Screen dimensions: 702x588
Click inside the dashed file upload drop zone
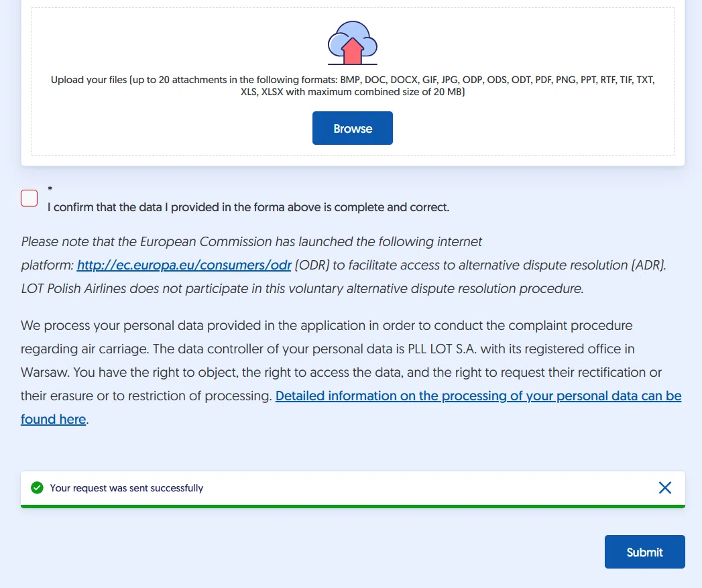(x=353, y=82)
